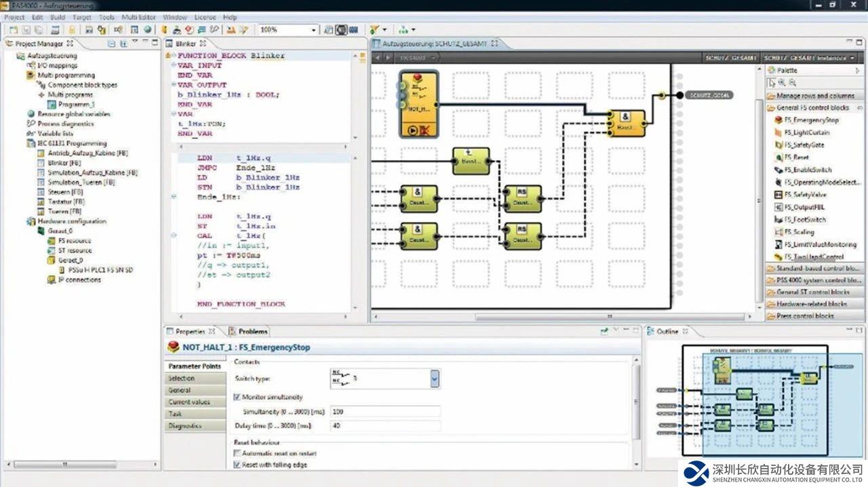Click the palette zoom in magnifier

[782, 83]
